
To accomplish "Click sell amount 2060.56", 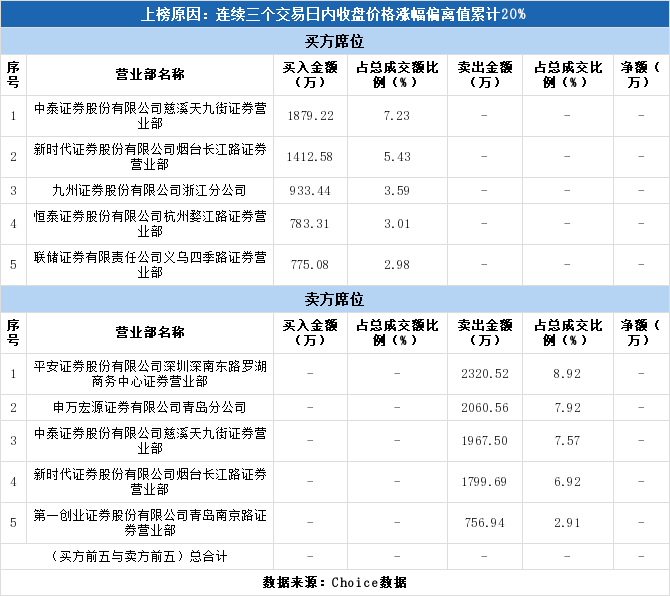I will click(x=485, y=408).
